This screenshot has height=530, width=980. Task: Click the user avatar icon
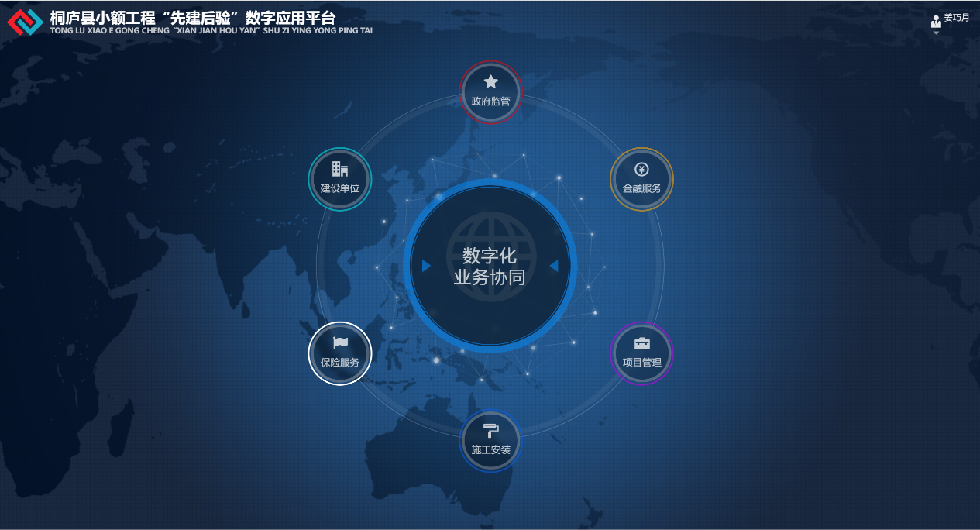936,22
